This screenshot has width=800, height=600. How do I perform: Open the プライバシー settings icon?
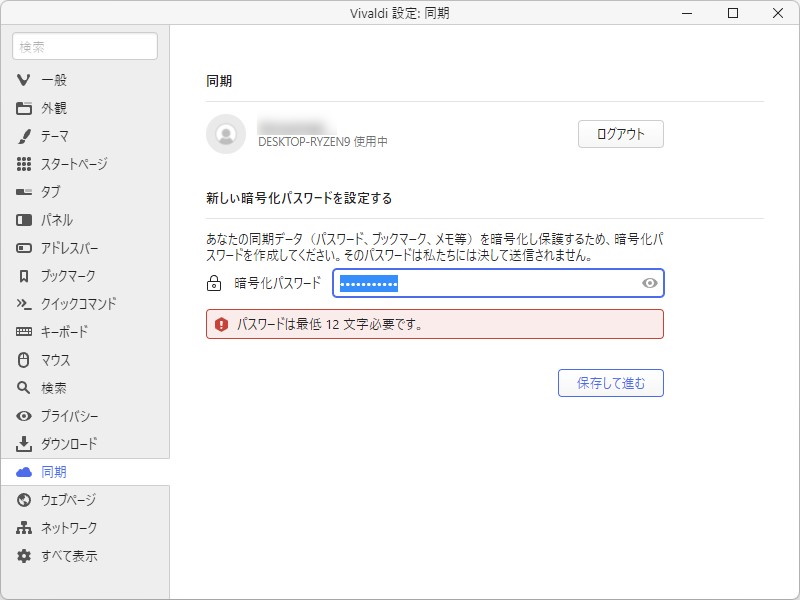tap(23, 416)
